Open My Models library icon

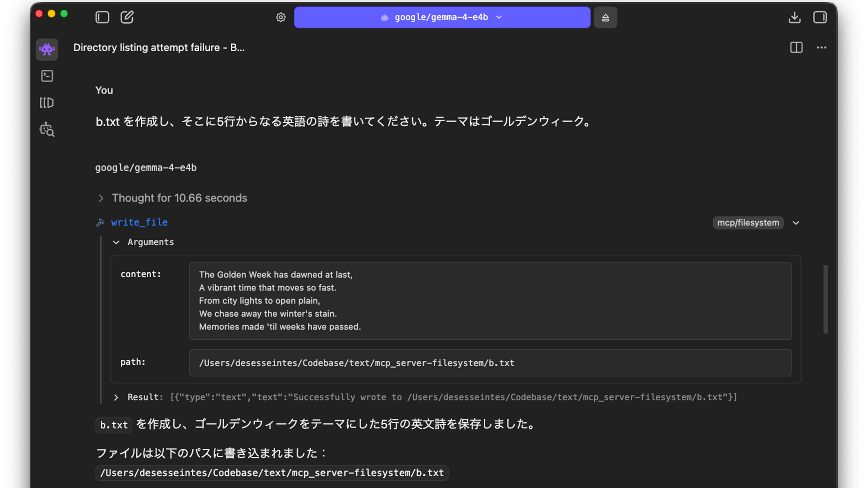point(47,103)
